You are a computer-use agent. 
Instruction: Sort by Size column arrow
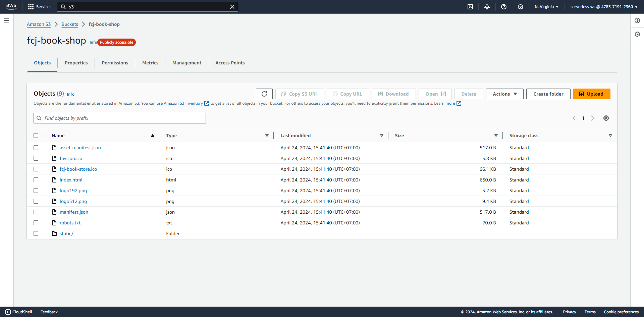pos(496,136)
